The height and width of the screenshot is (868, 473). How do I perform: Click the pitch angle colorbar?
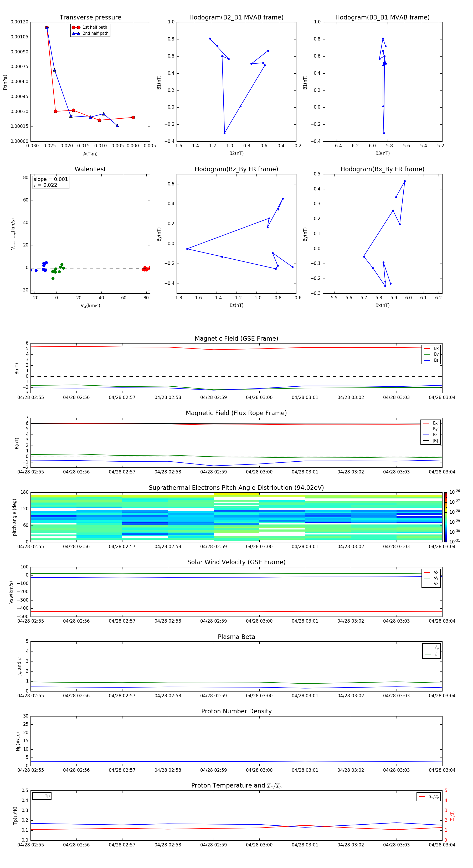click(x=446, y=517)
